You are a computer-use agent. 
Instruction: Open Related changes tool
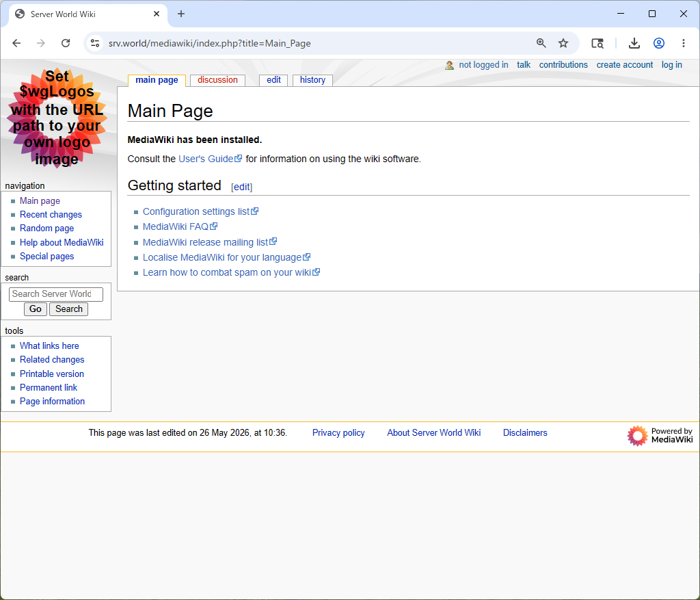(x=52, y=360)
